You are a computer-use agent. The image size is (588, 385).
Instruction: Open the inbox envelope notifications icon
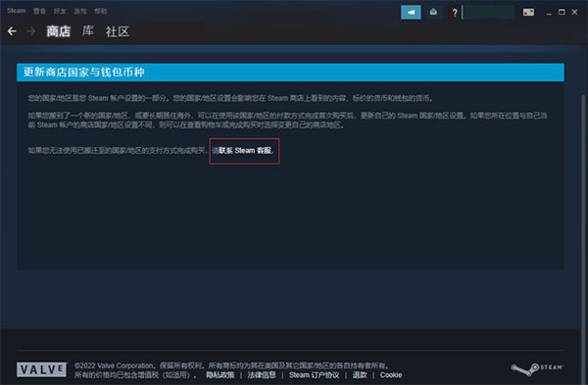(x=433, y=13)
